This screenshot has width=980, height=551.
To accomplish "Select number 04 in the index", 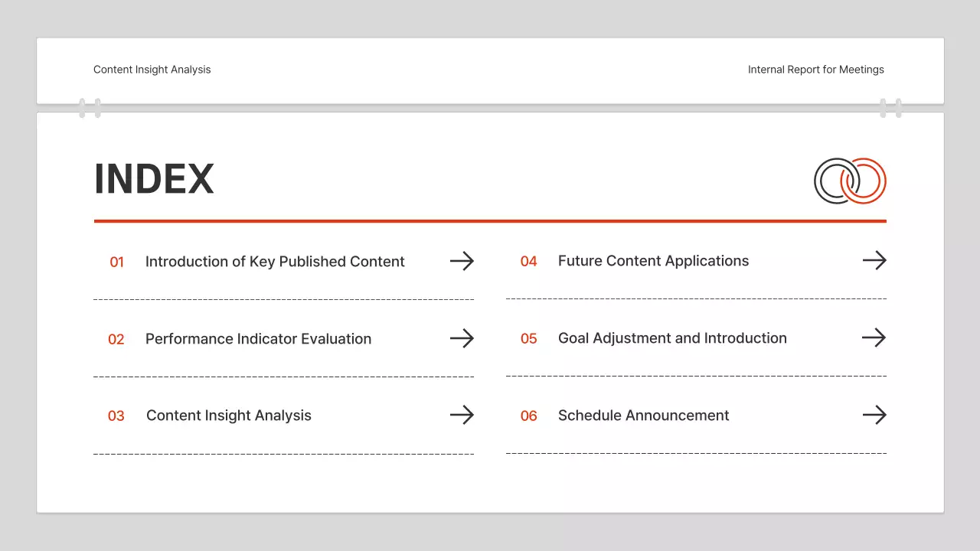I will [528, 262].
